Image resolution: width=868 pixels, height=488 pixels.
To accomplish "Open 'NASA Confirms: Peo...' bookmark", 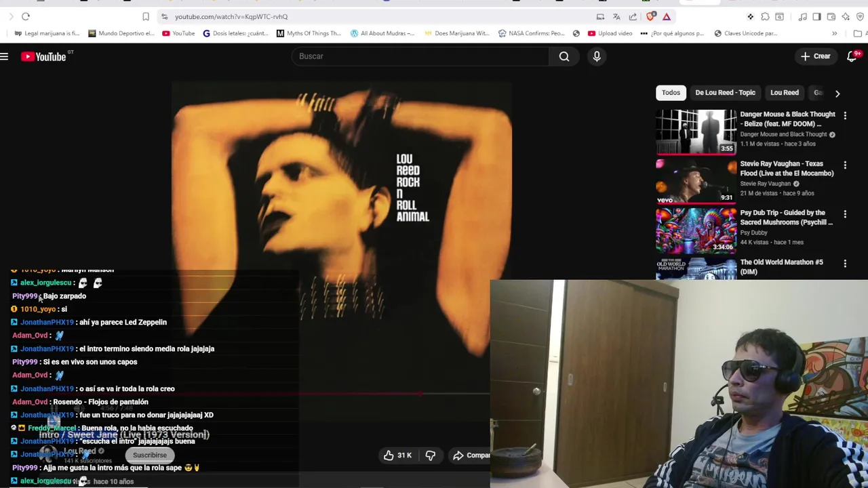I will [531, 33].
